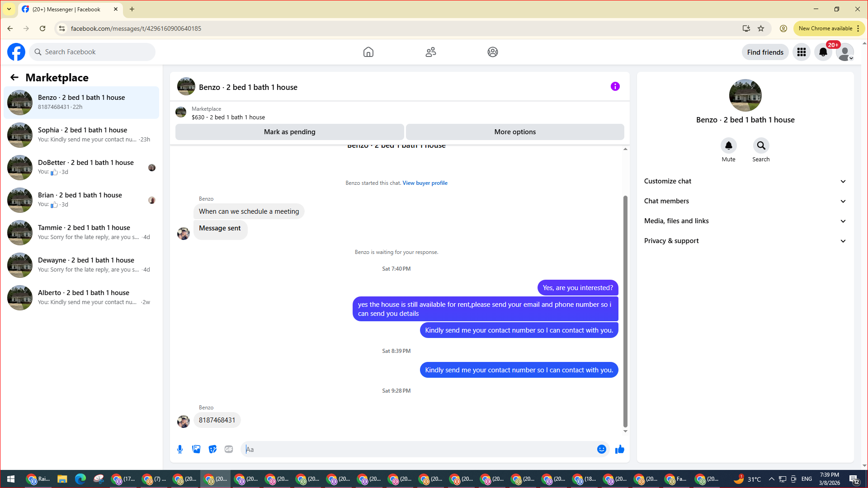Go to the Facebook Home tab
Viewport: 868px width, 488px height.
coord(368,52)
